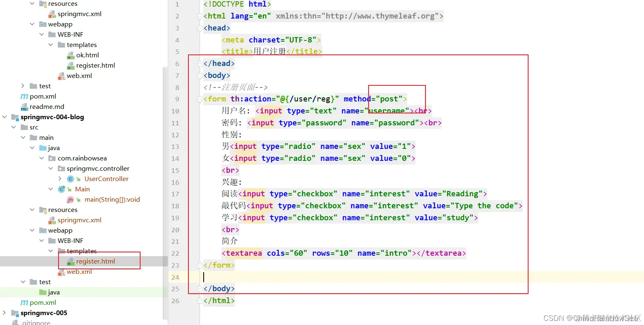Click the springmvc-005 module folder icon
Screen dimensions: 644x325
pos(15,313)
